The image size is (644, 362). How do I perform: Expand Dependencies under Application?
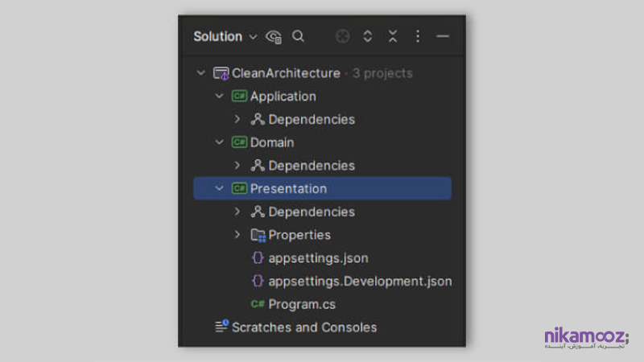[x=237, y=119]
